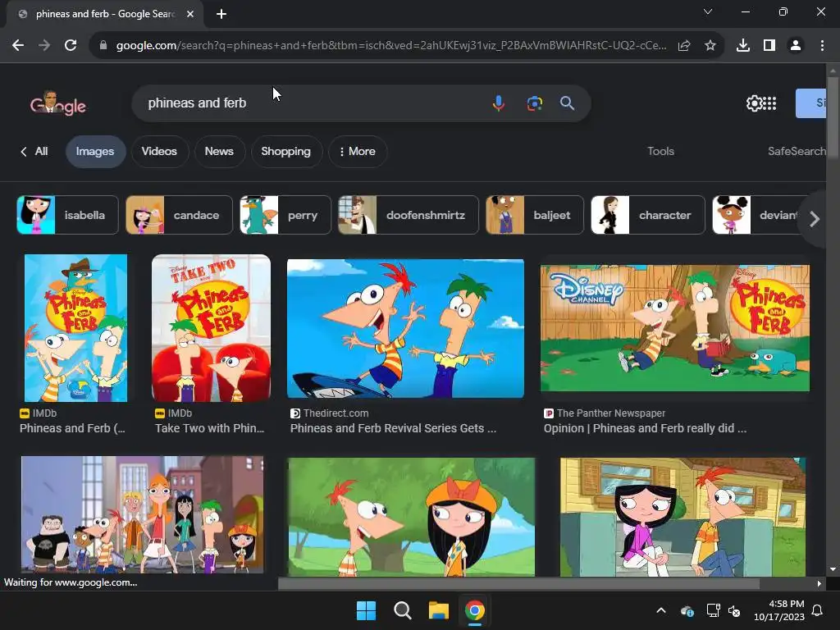This screenshot has height=630, width=840.
Task: Switch to the Videos tab
Action: [159, 152]
